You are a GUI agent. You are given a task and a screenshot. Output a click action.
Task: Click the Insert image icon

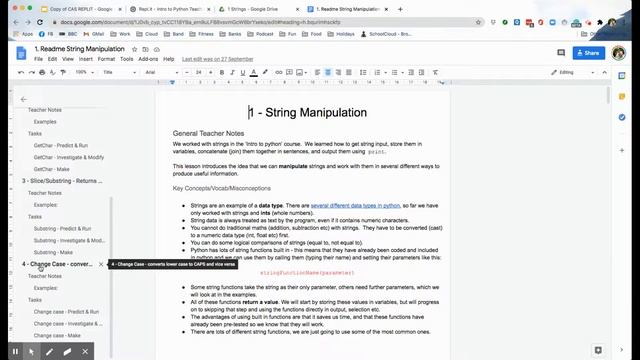300,72
